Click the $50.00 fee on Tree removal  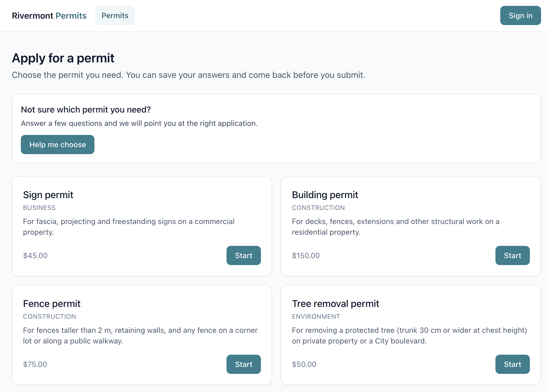(x=304, y=364)
